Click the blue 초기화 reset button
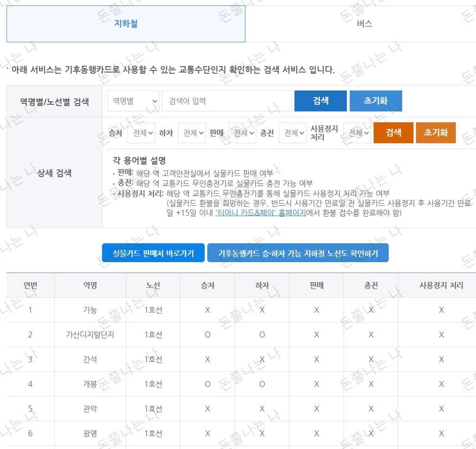476x449 pixels. pyautogui.click(x=376, y=101)
